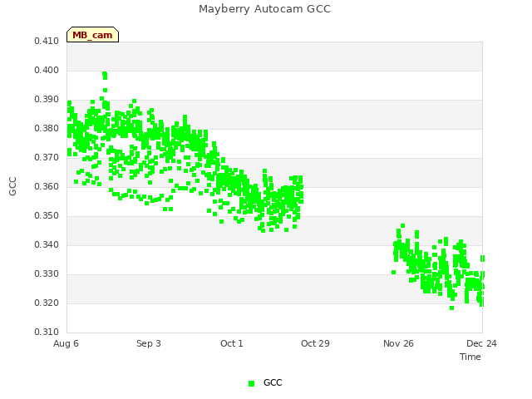Click the Sep 3 x-axis label
This screenshot has width=532, height=399.
click(149, 343)
